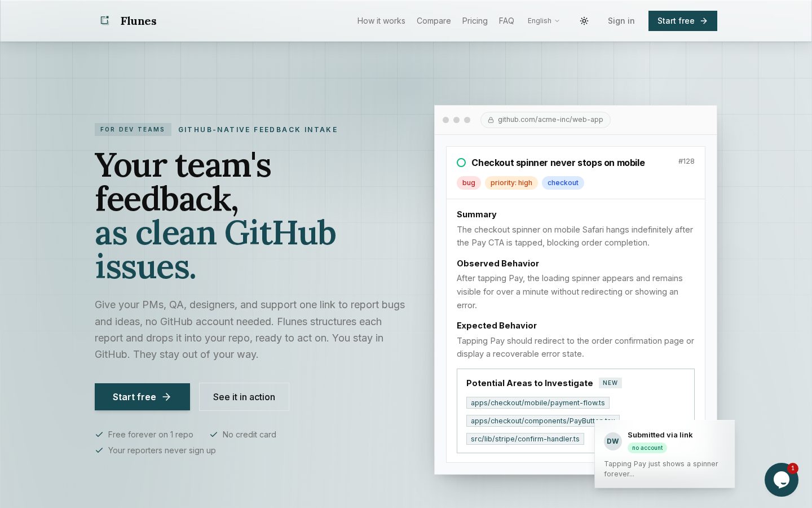Click Free forever on 1 repo text

151,435
